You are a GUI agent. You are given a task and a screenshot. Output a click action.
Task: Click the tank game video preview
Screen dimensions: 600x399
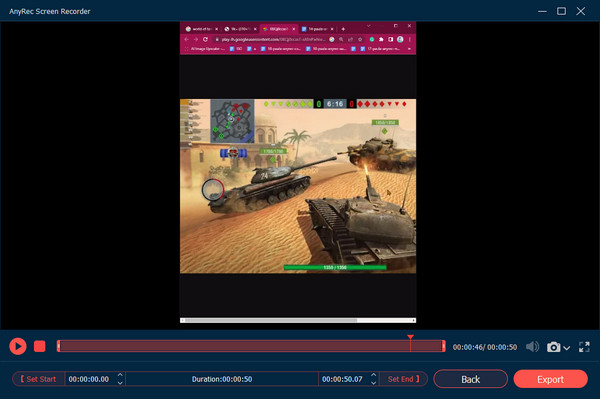[298, 186]
